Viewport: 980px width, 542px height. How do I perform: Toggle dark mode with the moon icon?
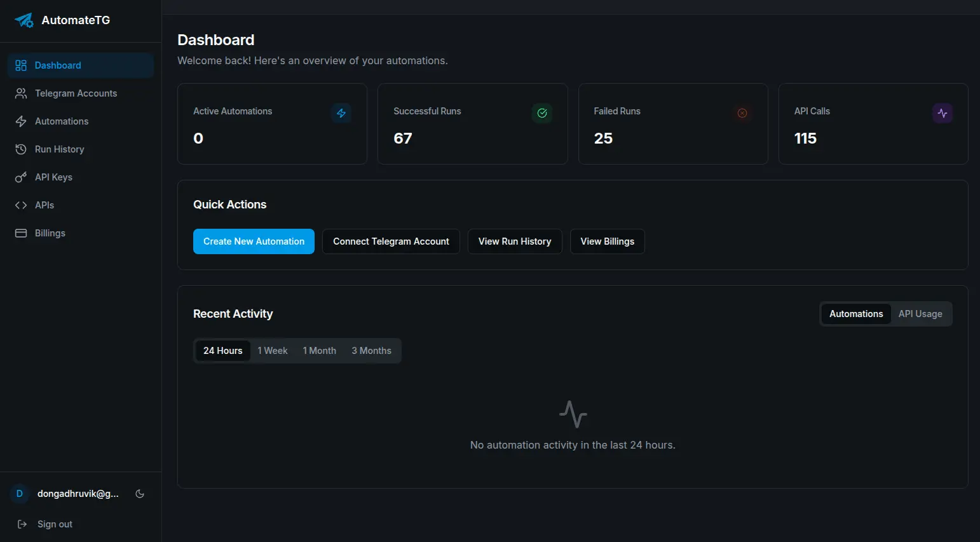tap(140, 494)
